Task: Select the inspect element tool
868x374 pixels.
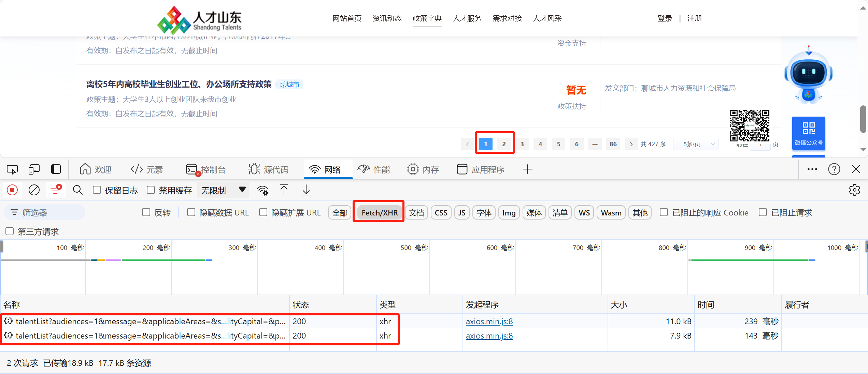Action: pyautogui.click(x=12, y=169)
